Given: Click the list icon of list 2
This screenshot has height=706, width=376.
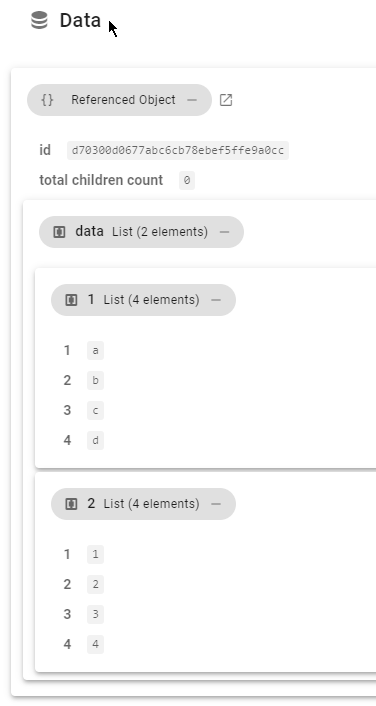Looking at the screenshot, I should click(x=71, y=504).
